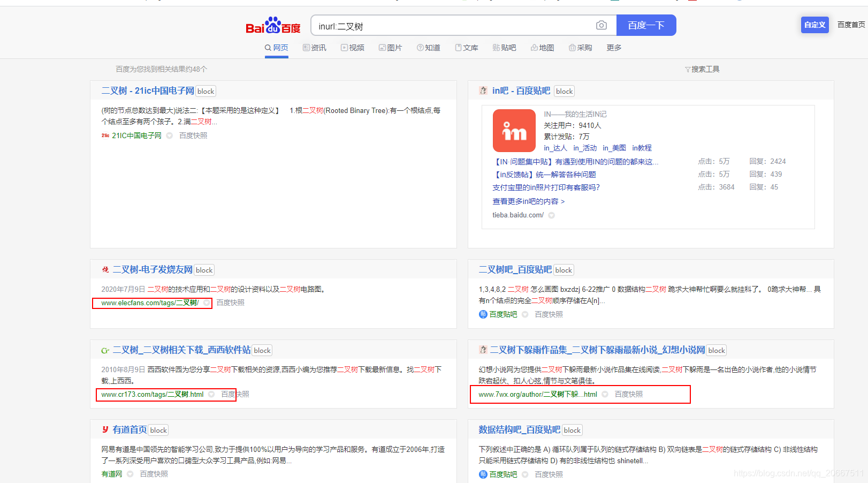Image resolution: width=868 pixels, height=483 pixels.
Task: Click www.cr173.com/tags/二叉树.html URL
Action: coord(153,395)
